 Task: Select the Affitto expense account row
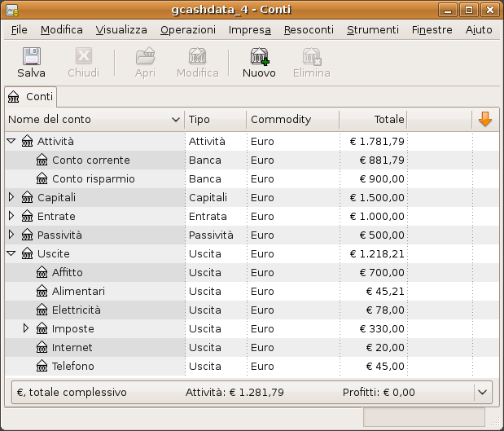pos(68,272)
